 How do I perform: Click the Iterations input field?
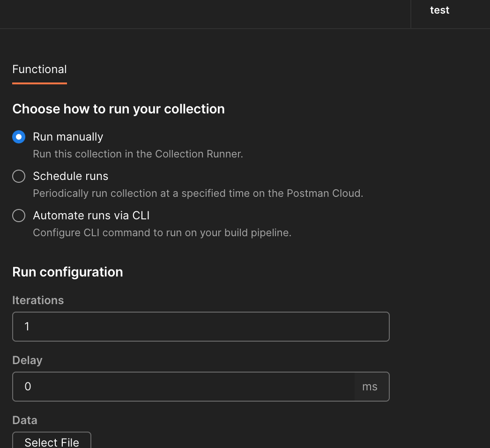pos(200,326)
